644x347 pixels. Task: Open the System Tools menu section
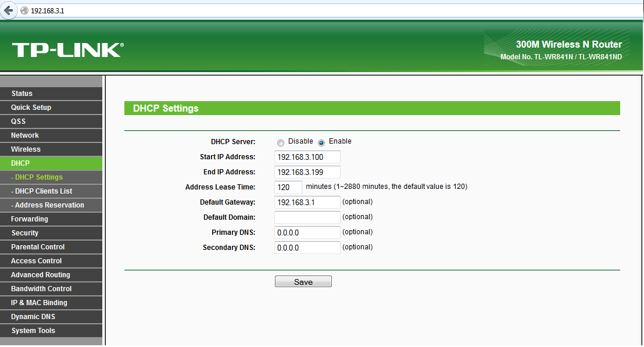click(51, 331)
